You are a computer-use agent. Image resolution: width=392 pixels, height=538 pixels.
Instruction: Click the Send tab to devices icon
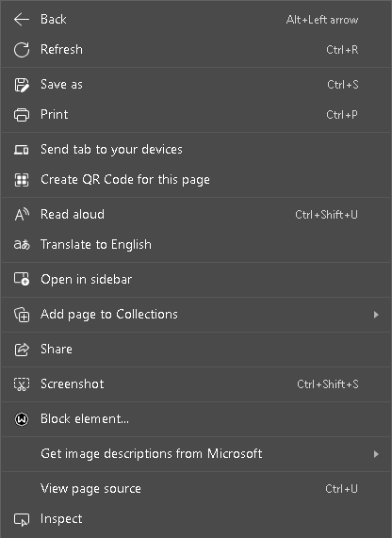pos(22,150)
